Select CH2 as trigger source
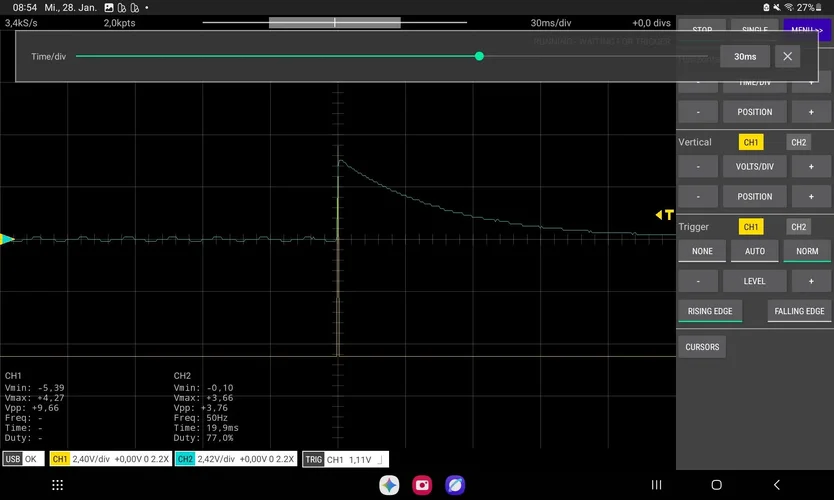The width and height of the screenshot is (834, 500). click(x=798, y=227)
